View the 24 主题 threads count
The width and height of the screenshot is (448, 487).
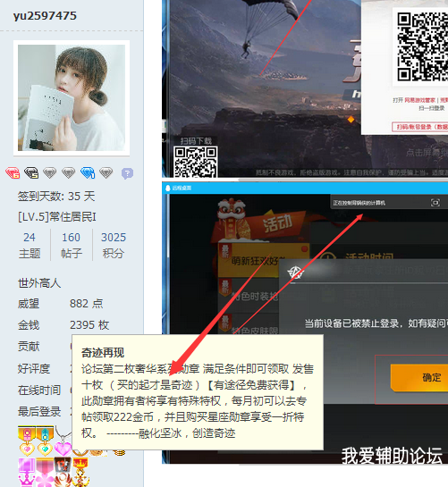click(x=30, y=246)
